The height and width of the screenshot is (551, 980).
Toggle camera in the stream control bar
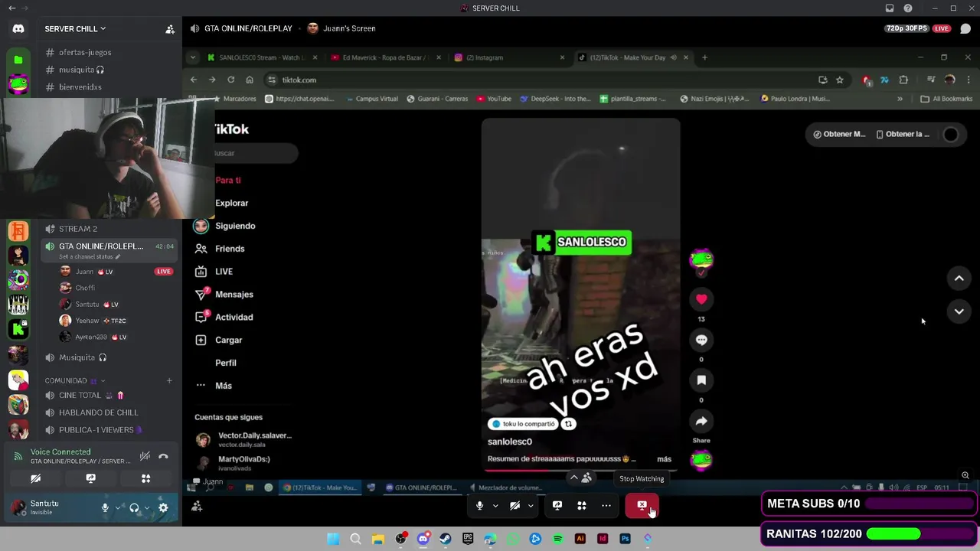(x=514, y=505)
